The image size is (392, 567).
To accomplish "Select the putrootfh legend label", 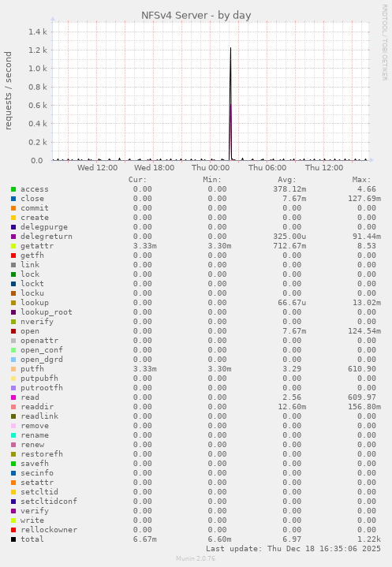I will point(42,388).
